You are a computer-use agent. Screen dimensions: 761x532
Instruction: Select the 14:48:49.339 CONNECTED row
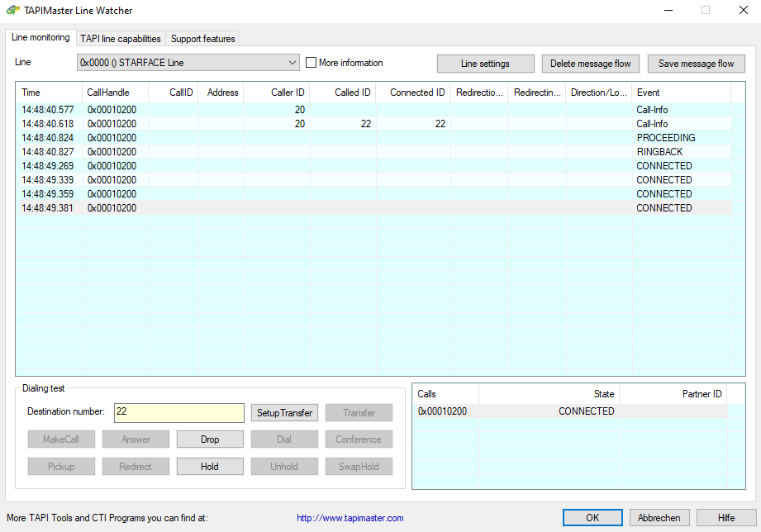click(373, 180)
